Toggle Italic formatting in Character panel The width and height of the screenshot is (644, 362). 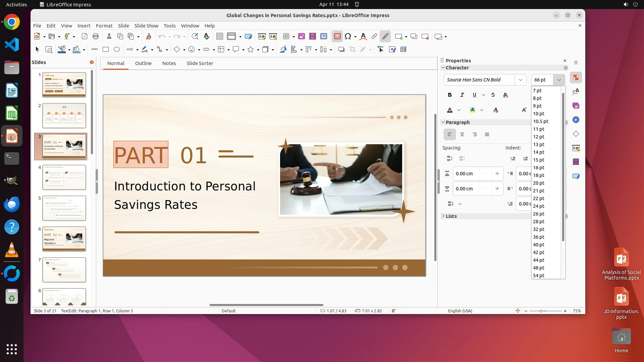point(462,95)
